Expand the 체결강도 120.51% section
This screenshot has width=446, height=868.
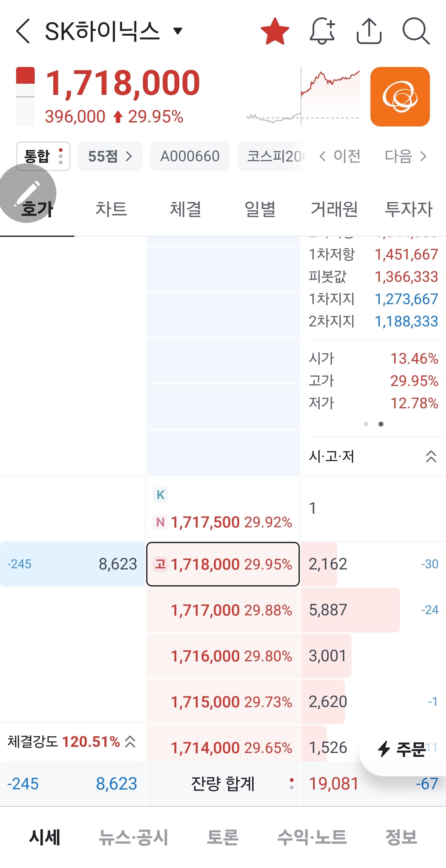coord(130,742)
